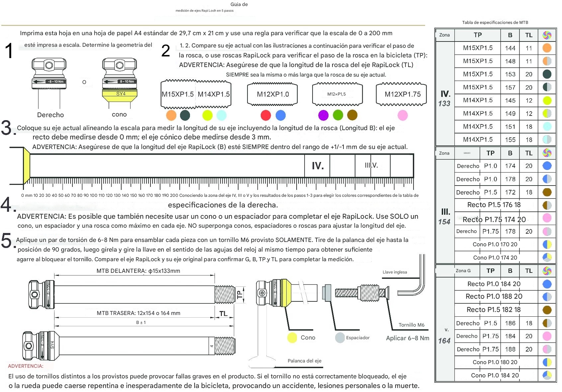Click the red 'ADVERTENCIA:' heading at the bottom

pos(26,366)
